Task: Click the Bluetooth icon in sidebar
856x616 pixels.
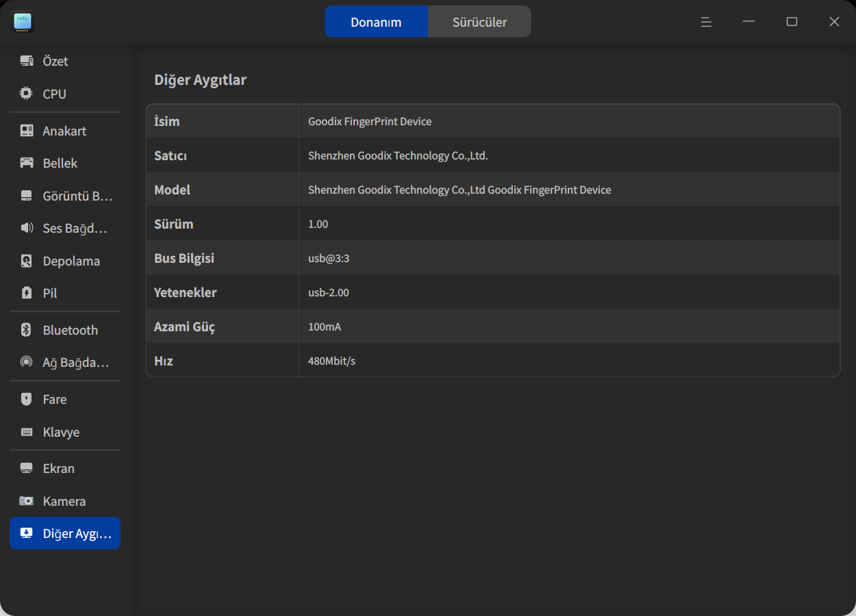Action: [x=27, y=330]
